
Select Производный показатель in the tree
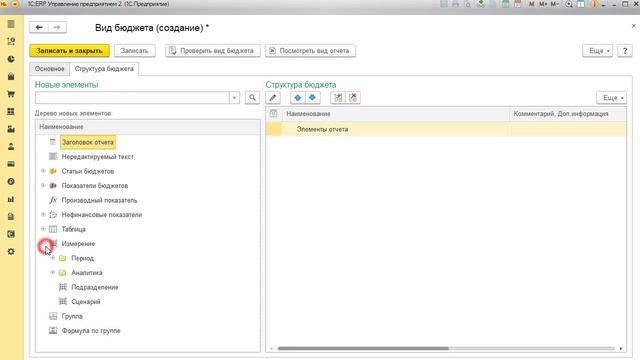click(x=99, y=200)
